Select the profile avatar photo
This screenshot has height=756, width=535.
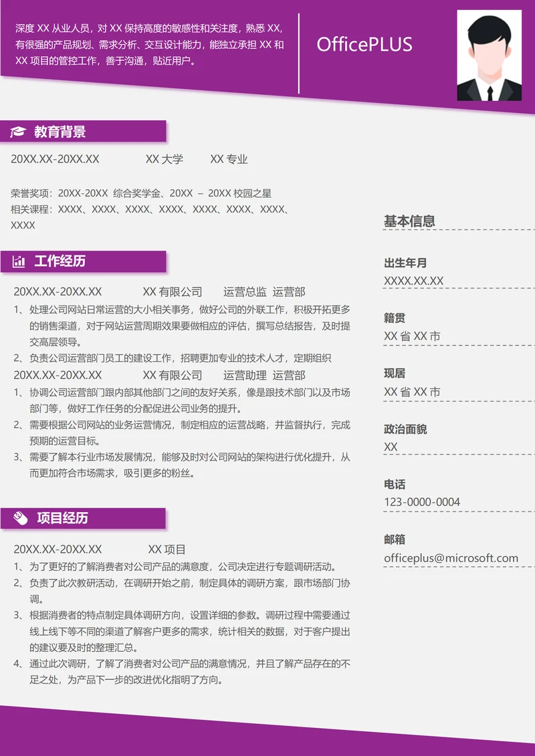point(489,55)
